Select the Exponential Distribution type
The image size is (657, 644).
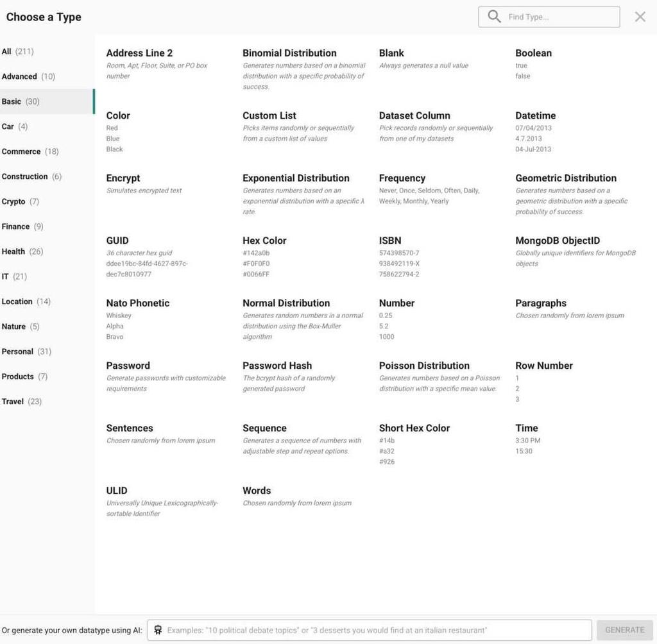[x=296, y=178]
